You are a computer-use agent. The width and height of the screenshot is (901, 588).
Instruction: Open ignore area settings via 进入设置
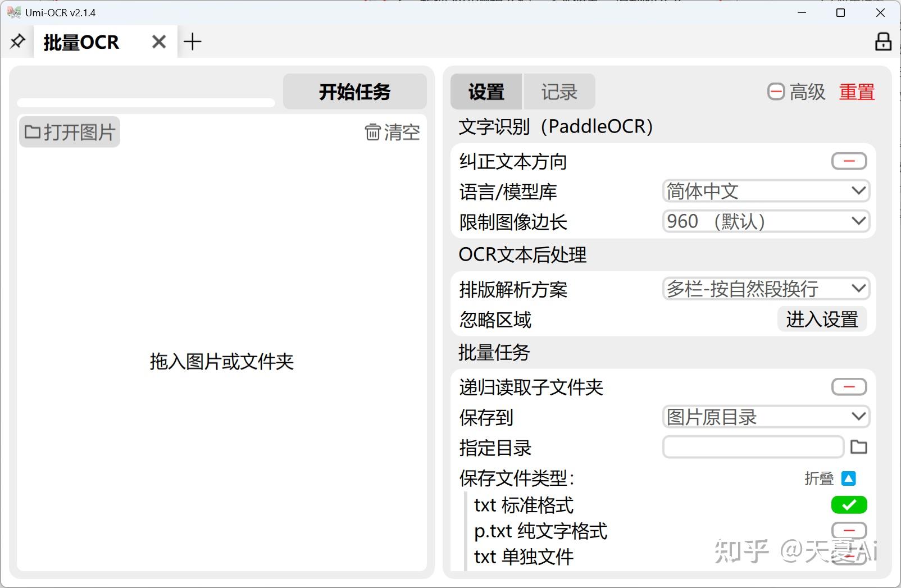click(822, 320)
